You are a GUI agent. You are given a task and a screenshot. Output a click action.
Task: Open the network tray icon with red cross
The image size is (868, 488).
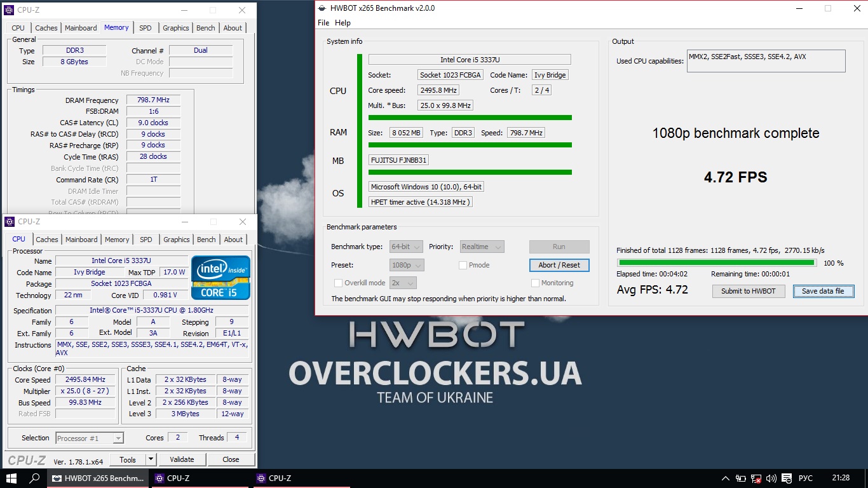pos(756,478)
